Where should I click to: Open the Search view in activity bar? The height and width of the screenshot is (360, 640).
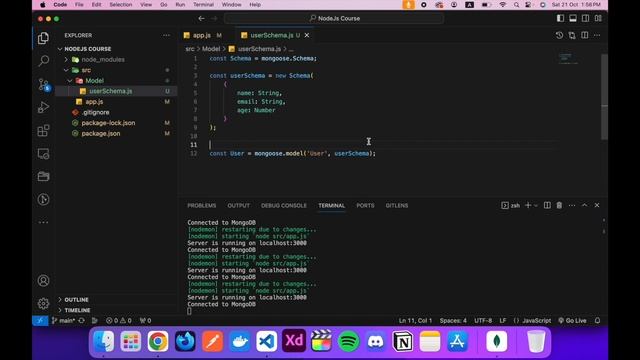pyautogui.click(x=43, y=61)
